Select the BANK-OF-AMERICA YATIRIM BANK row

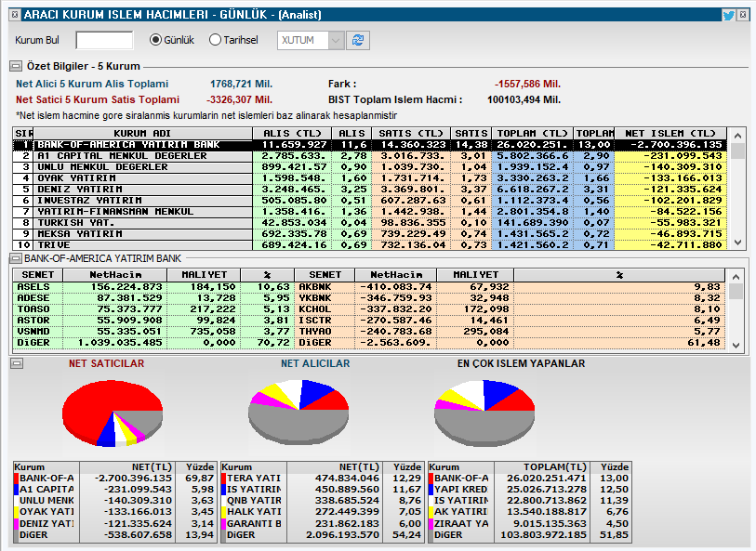click(x=369, y=145)
